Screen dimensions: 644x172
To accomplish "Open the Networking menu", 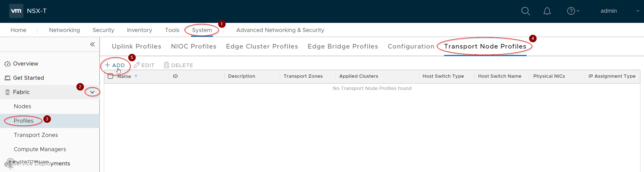I will [x=64, y=30].
